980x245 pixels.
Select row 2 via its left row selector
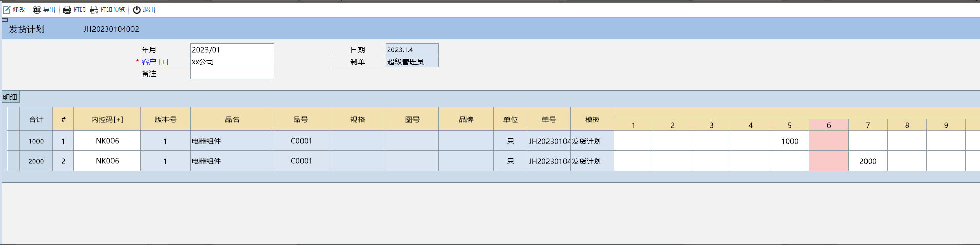click(x=13, y=161)
